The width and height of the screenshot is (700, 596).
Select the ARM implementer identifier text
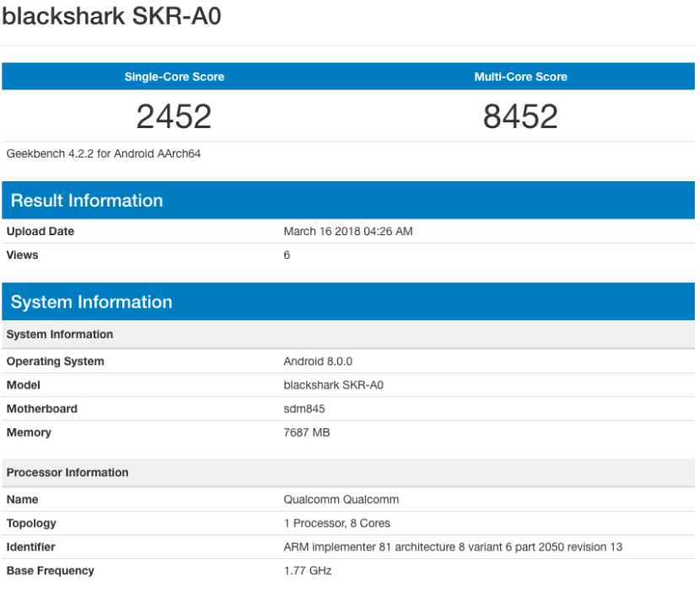coord(453,546)
